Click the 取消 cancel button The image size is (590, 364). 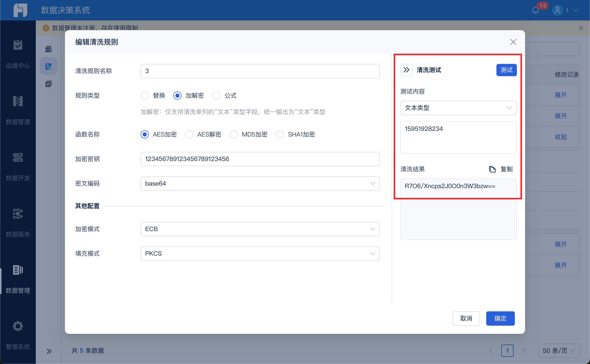466,318
